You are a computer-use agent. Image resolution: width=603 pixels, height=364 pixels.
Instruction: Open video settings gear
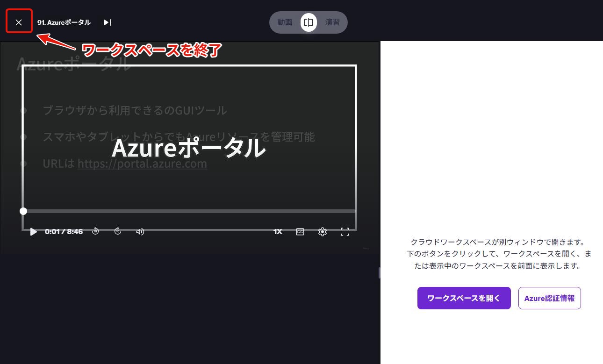[323, 231]
